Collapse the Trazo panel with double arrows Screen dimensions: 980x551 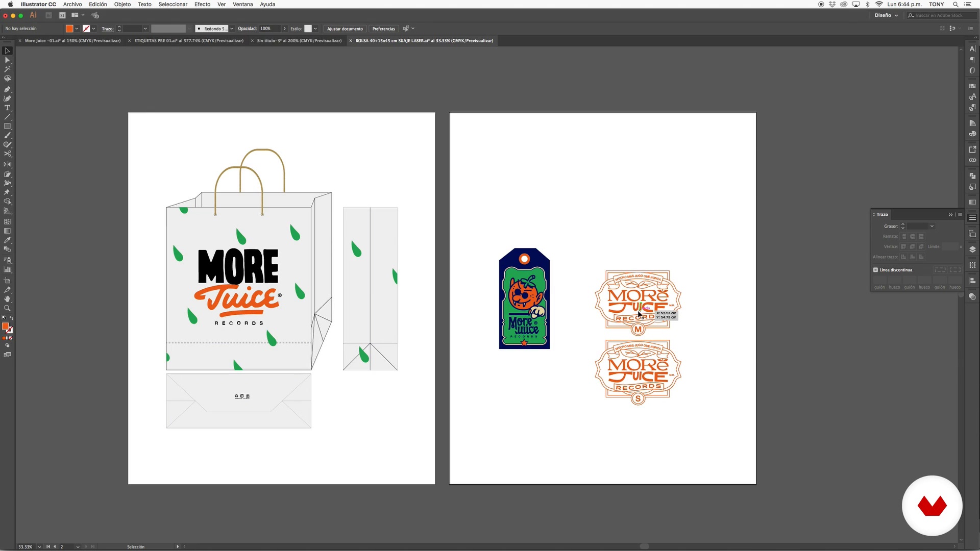pyautogui.click(x=950, y=215)
